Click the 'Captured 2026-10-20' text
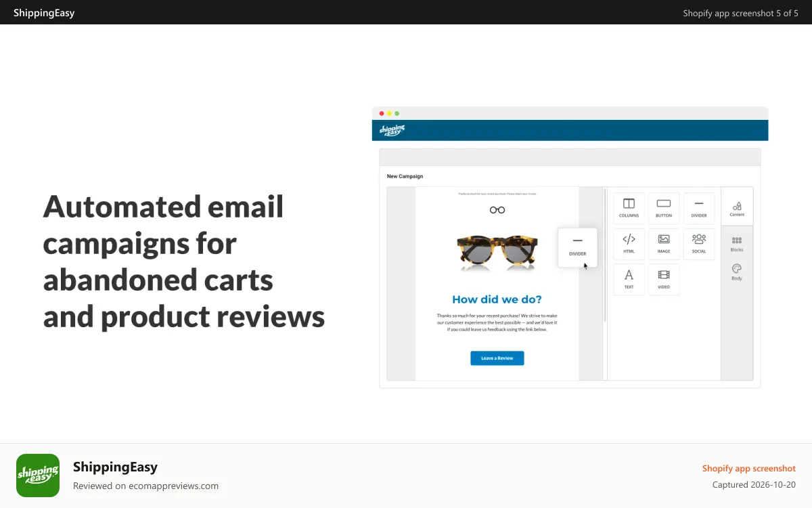The height and width of the screenshot is (508, 812). click(x=754, y=485)
